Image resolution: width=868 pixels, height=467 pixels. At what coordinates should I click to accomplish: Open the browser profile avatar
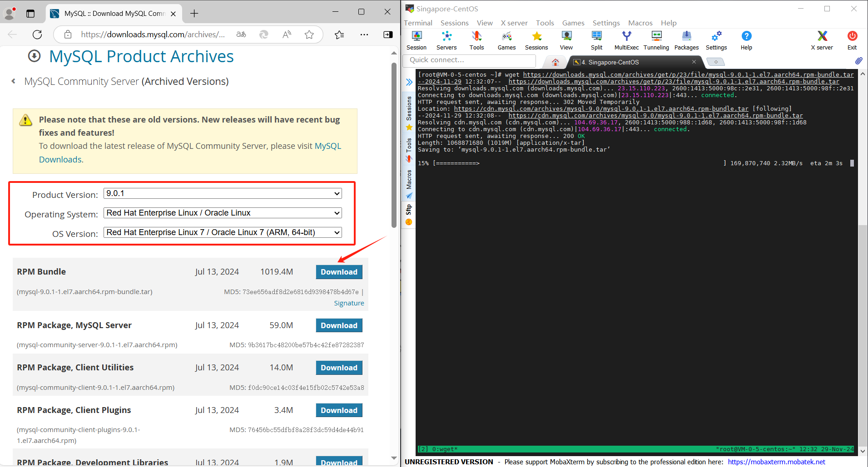point(10,13)
